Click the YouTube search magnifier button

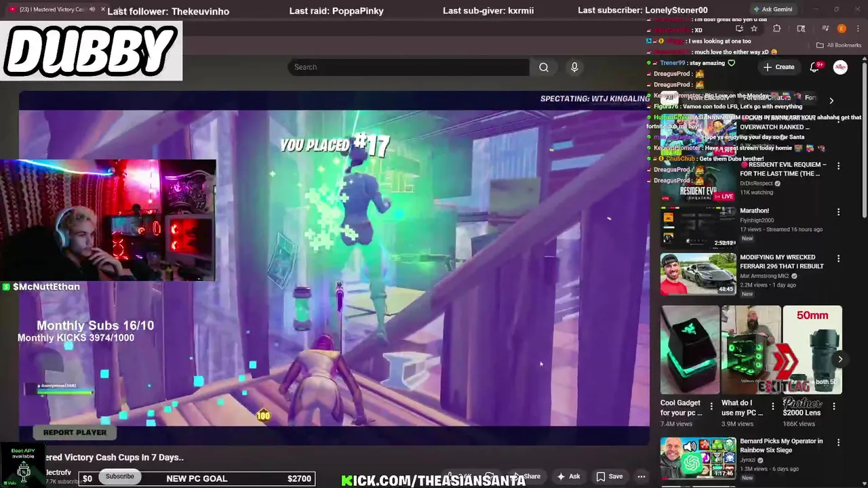click(x=543, y=67)
